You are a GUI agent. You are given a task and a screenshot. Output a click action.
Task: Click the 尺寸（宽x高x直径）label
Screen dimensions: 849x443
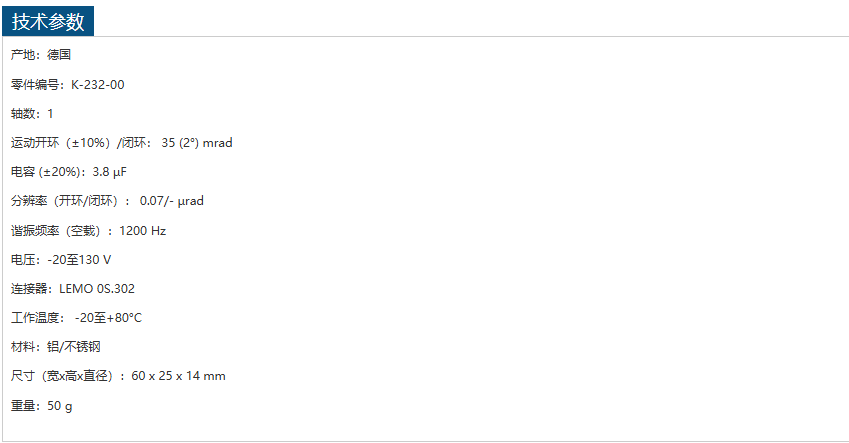pos(64,376)
